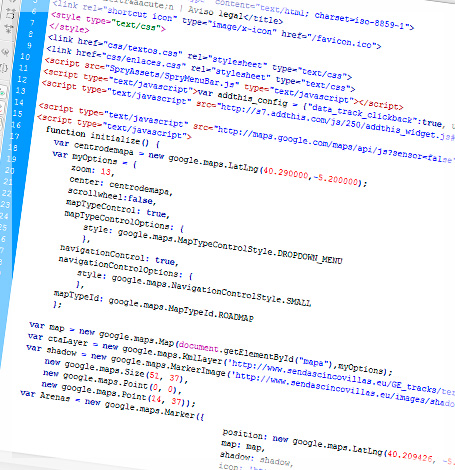Screen dimensions: 455x470
Task: Click line number 9 in gutter
Action: [29, 45]
